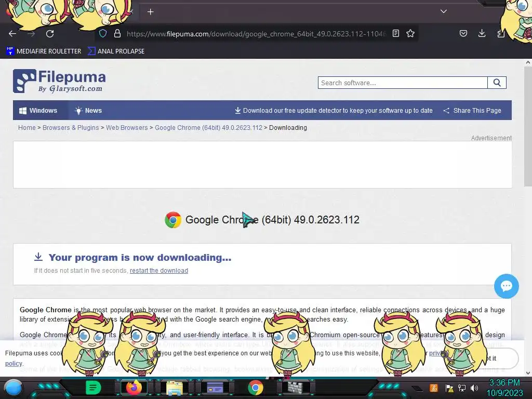Click the 'Your program is now downloading...' heading

click(x=140, y=258)
